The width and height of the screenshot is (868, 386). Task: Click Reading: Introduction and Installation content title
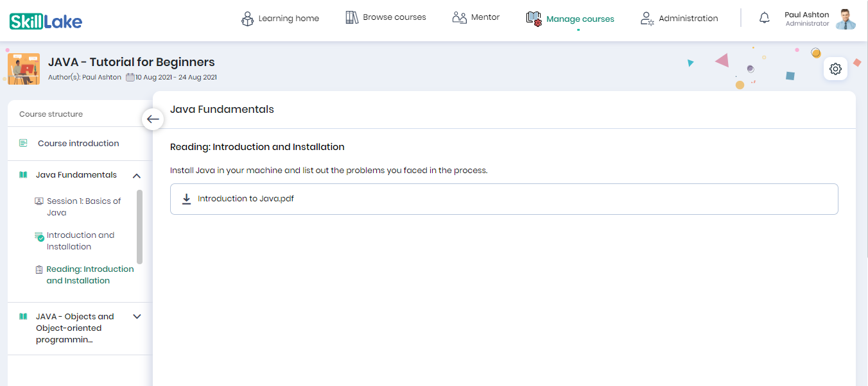(x=257, y=147)
